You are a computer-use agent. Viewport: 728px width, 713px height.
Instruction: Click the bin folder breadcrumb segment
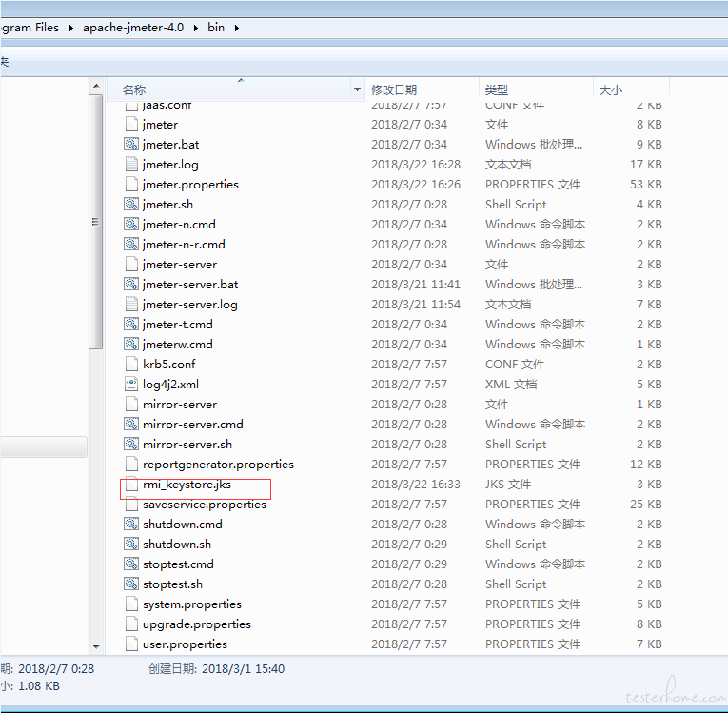pos(216,28)
